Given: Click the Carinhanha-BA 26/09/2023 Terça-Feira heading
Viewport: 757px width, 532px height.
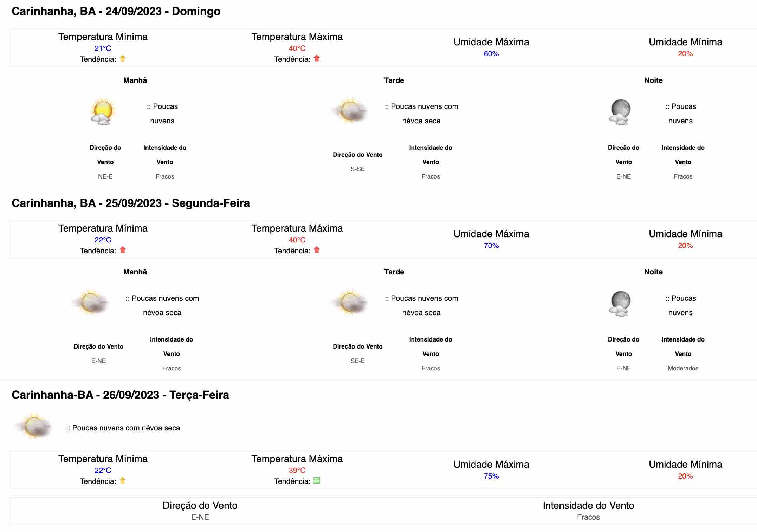Looking at the screenshot, I should point(120,395).
